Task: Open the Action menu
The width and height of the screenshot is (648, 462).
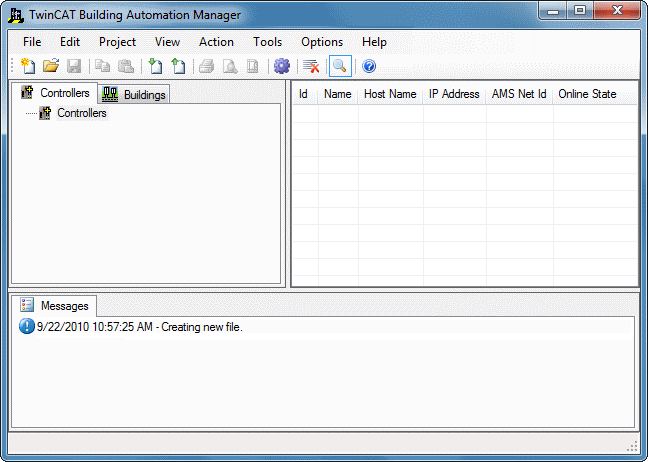Action: [216, 42]
